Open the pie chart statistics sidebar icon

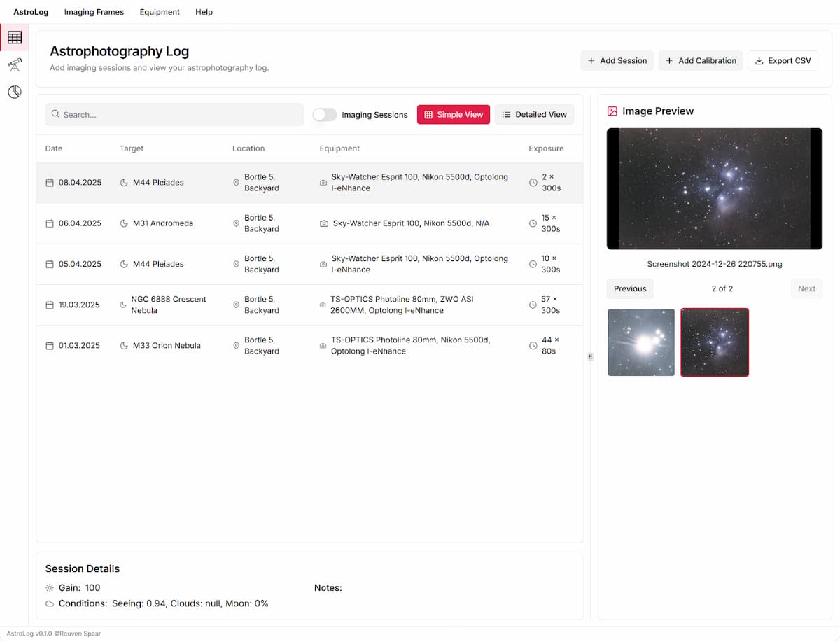coord(15,92)
